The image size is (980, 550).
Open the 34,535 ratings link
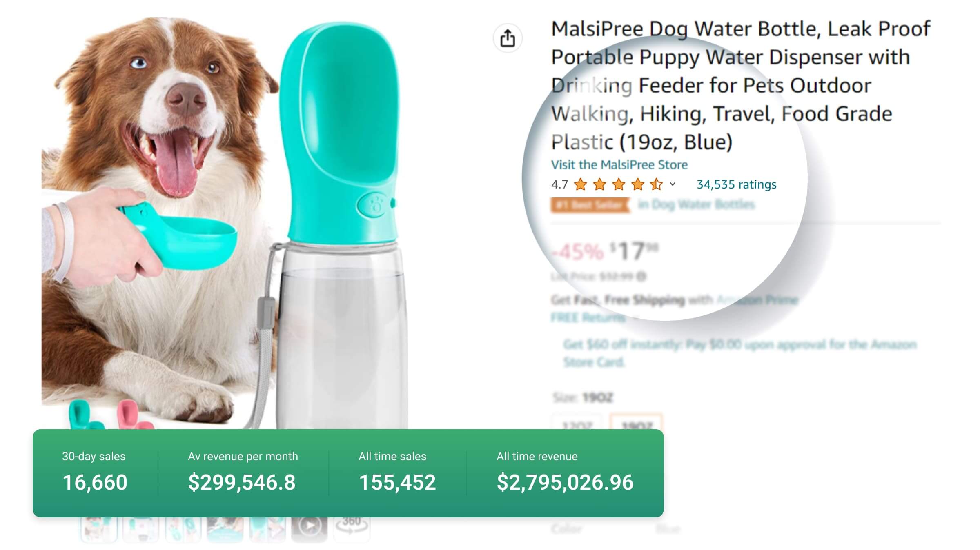tap(736, 185)
